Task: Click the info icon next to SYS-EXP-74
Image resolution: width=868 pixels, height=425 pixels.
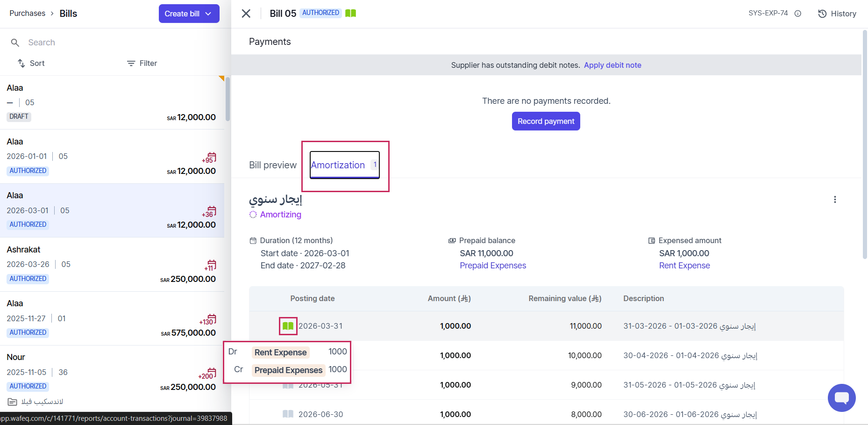Action: pos(798,14)
